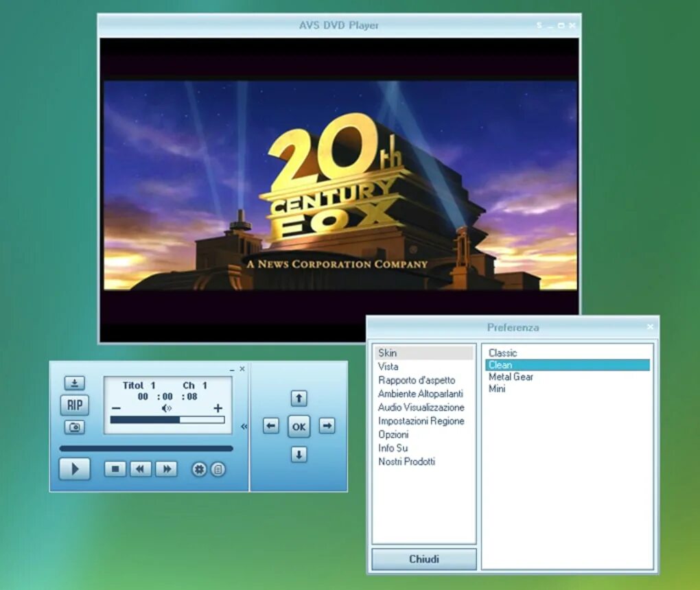Take a snapshot with the camera icon

click(x=75, y=427)
